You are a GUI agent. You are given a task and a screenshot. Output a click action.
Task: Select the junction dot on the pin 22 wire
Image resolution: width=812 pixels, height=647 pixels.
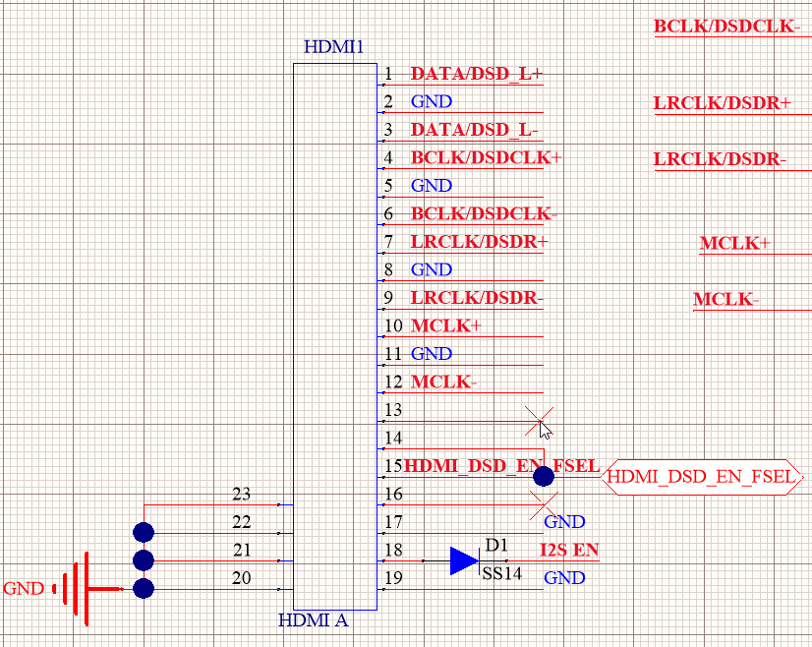click(144, 533)
